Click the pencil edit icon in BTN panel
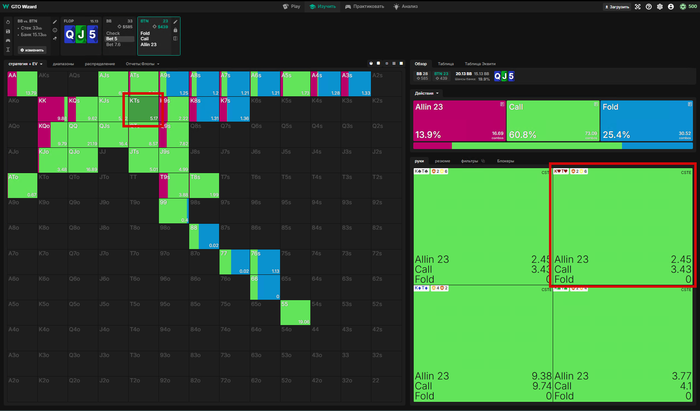700x411 pixels. [175, 22]
